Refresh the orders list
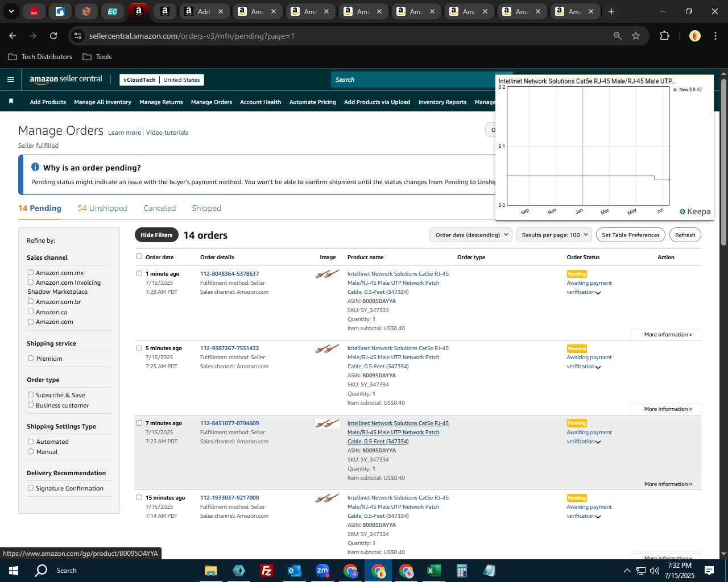Screen dimensions: 728x582 point(685,235)
